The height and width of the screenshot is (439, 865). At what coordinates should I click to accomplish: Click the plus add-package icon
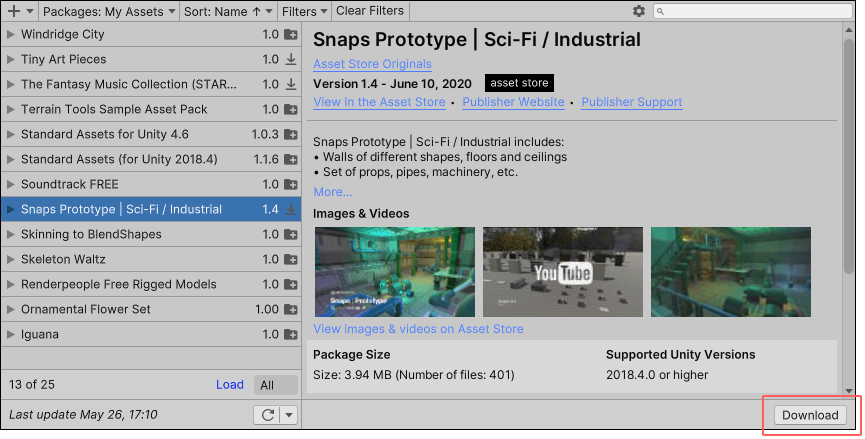click(14, 11)
